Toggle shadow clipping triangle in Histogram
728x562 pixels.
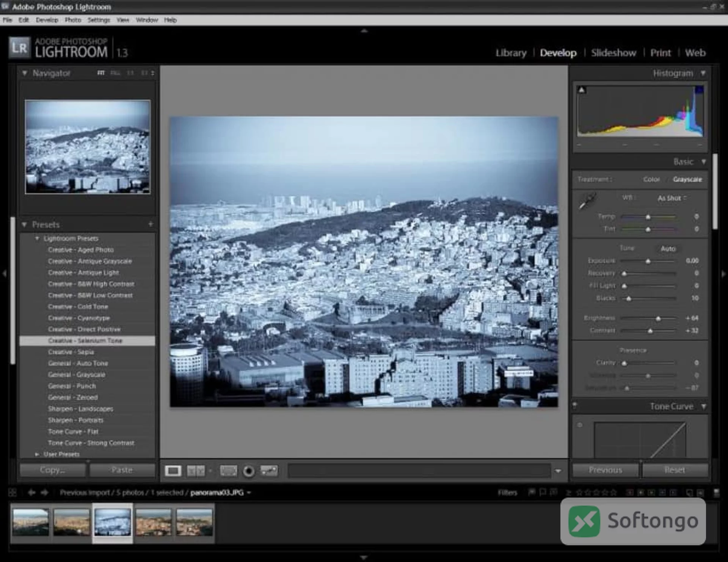pos(582,90)
